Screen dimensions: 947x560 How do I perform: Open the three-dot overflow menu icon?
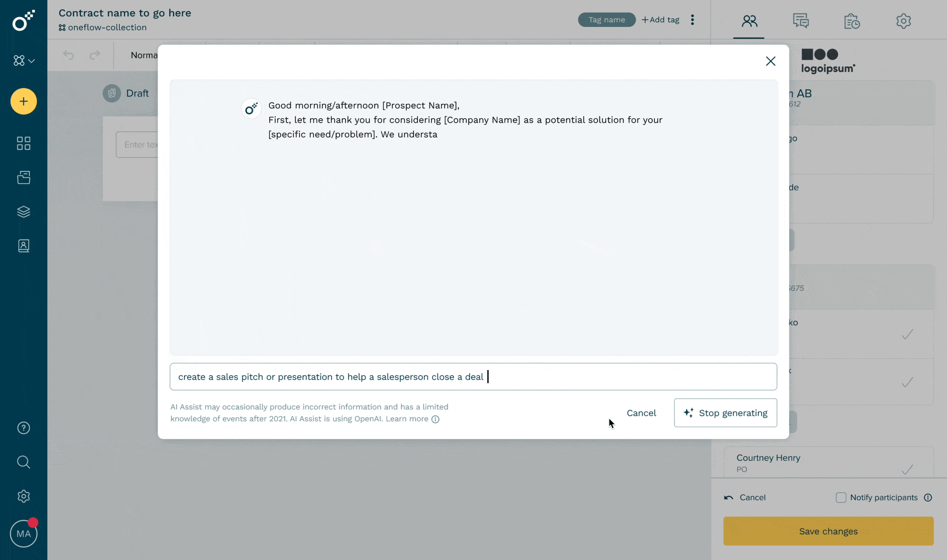692,19
